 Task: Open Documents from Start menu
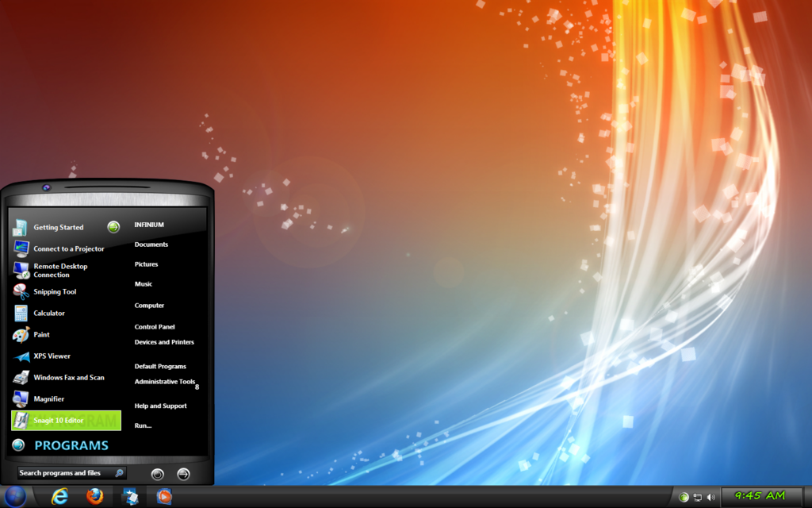[151, 244]
